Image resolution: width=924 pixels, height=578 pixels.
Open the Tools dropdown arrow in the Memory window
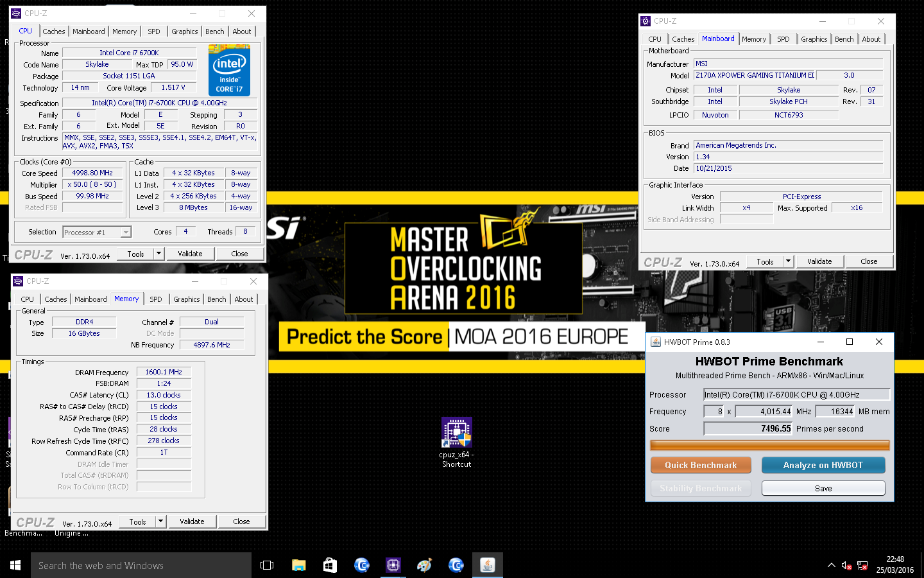pyautogui.click(x=160, y=521)
